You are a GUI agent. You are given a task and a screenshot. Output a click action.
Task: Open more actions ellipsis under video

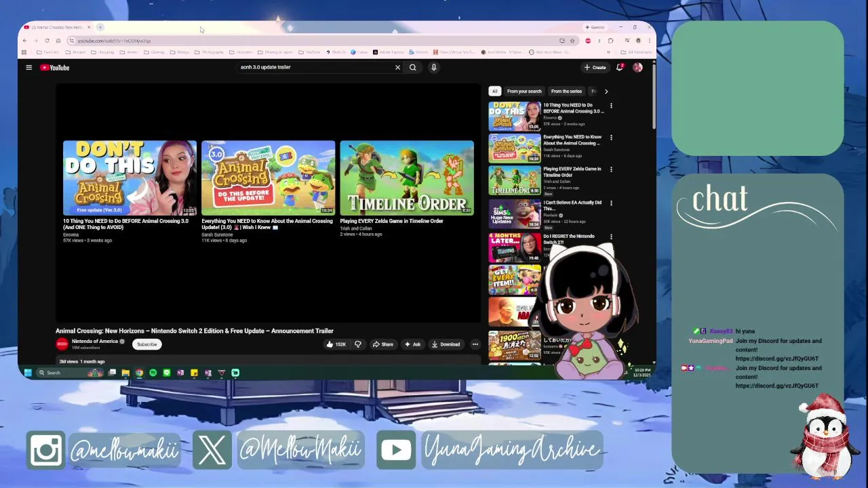(475, 344)
